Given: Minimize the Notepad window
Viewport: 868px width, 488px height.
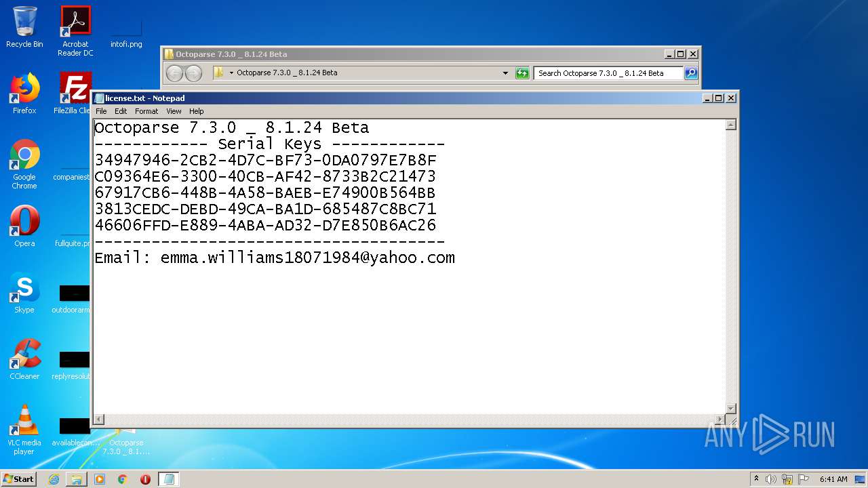Looking at the screenshot, I should [x=708, y=98].
